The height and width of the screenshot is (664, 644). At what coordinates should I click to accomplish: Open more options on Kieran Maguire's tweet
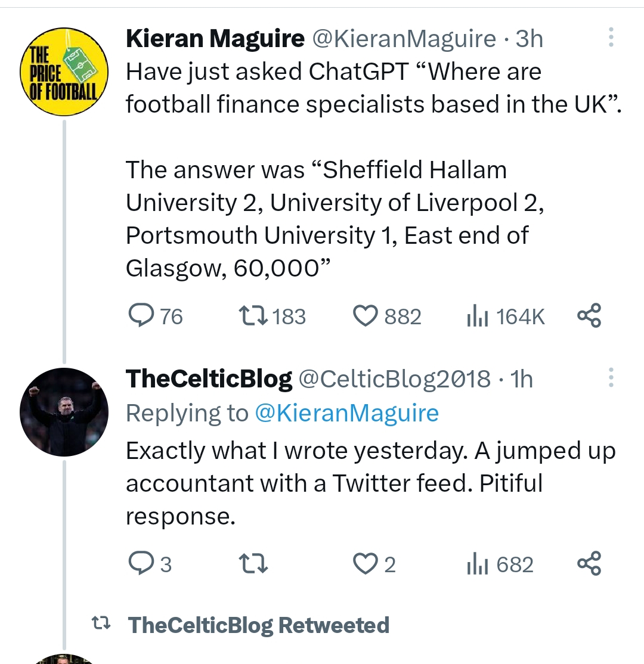(611, 38)
